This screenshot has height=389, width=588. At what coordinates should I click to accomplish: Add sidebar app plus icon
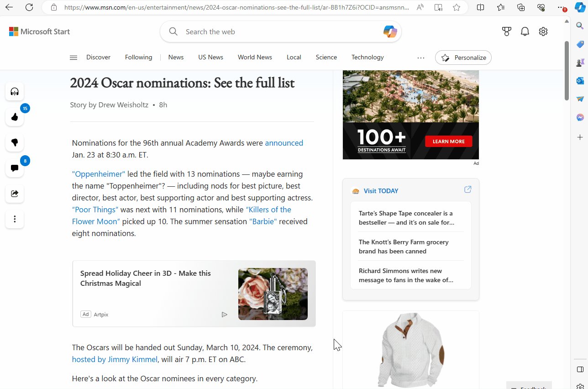pos(580,137)
